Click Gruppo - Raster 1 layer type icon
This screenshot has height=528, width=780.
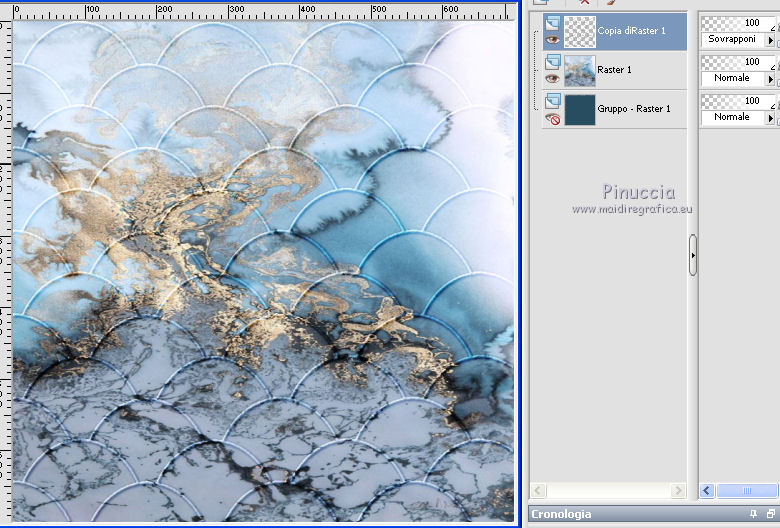click(x=553, y=101)
